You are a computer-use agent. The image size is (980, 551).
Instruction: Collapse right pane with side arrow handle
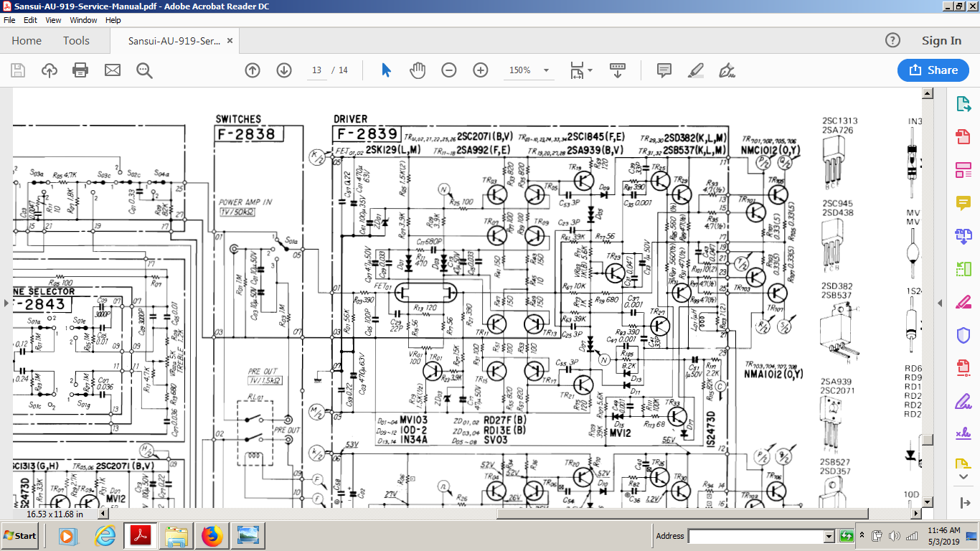pyautogui.click(x=941, y=303)
